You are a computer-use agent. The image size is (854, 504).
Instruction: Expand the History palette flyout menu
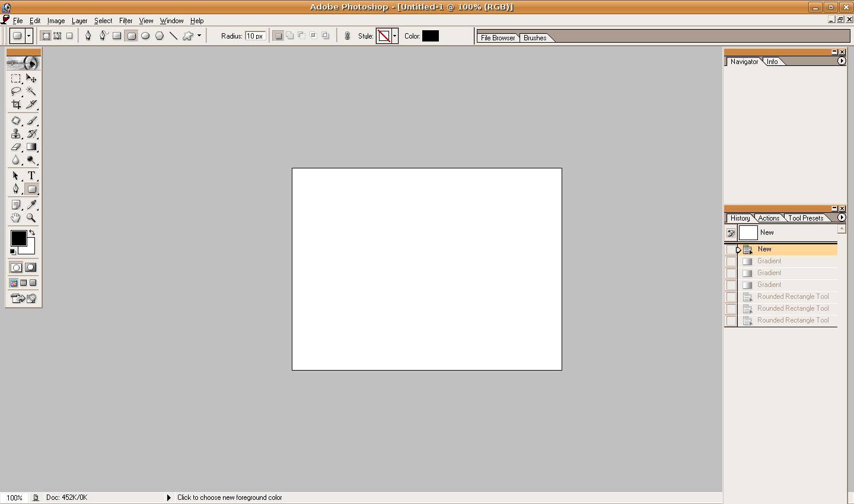pos(842,218)
